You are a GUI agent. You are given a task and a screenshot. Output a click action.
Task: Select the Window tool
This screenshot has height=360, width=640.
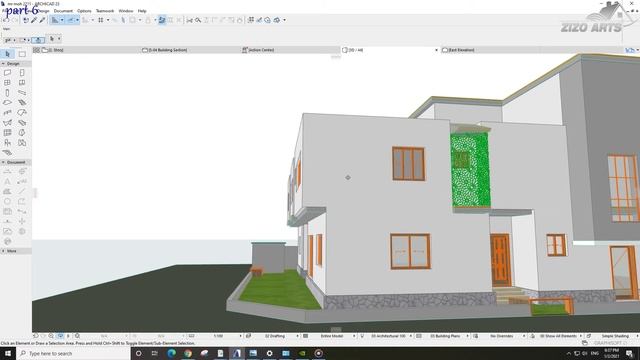(x=7, y=82)
